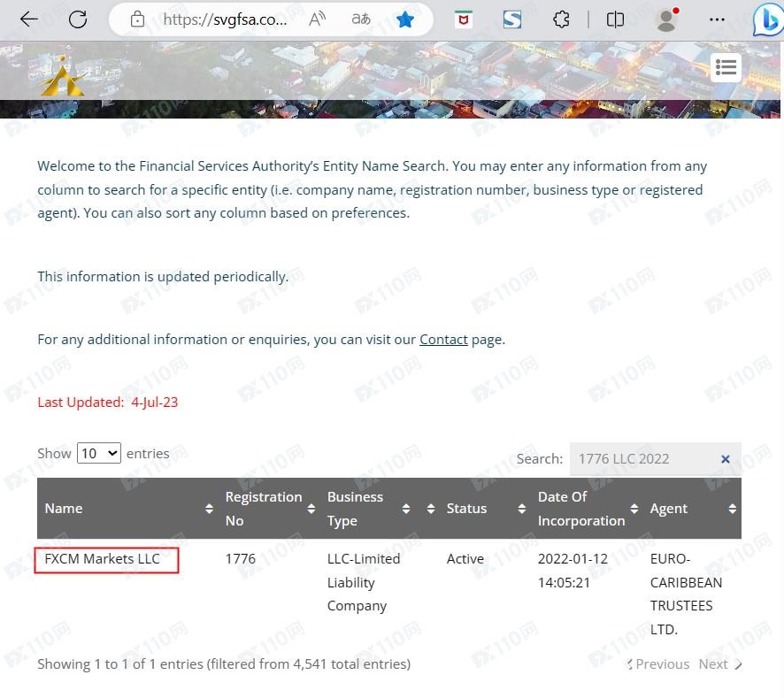Open the Show entries dropdown
Viewport: 784px width, 698px height.
tap(99, 453)
